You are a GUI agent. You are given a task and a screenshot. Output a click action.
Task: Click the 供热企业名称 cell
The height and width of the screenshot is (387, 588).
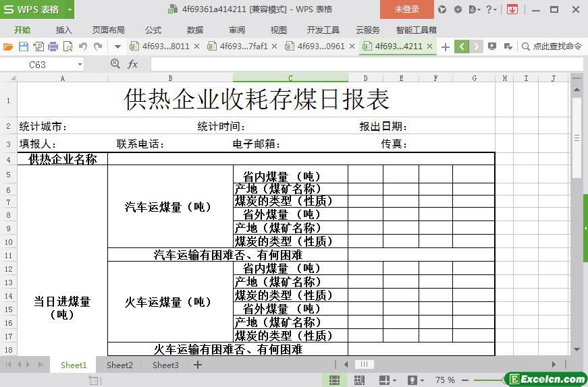(x=63, y=159)
